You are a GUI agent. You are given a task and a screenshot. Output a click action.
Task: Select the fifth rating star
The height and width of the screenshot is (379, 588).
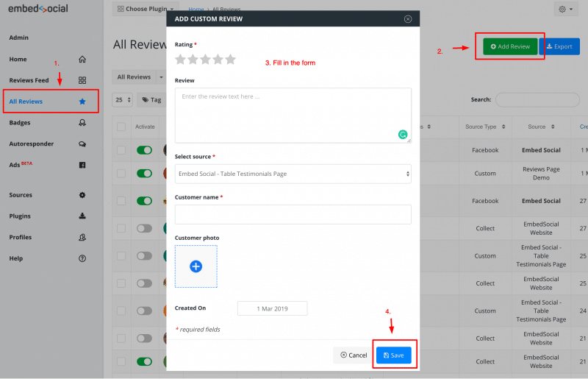230,60
